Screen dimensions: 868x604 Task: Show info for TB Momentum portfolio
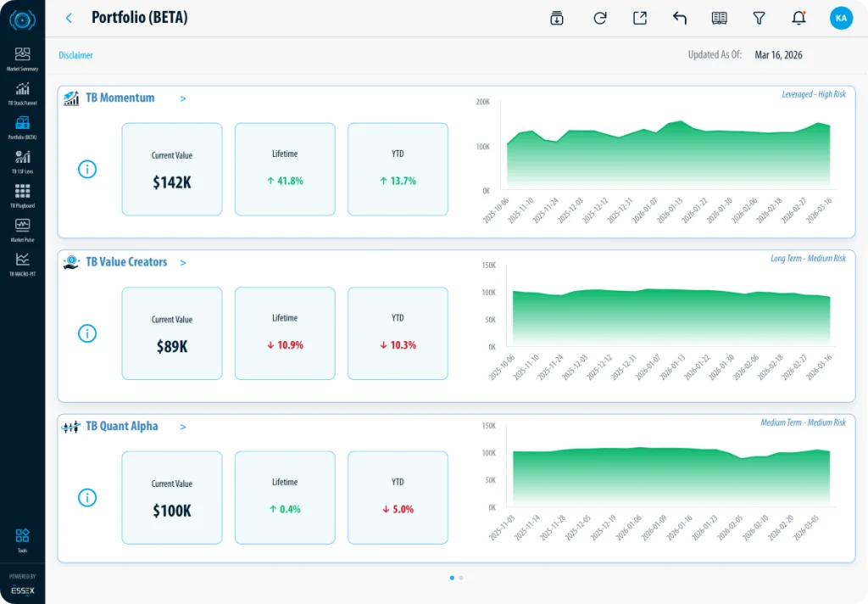click(87, 169)
